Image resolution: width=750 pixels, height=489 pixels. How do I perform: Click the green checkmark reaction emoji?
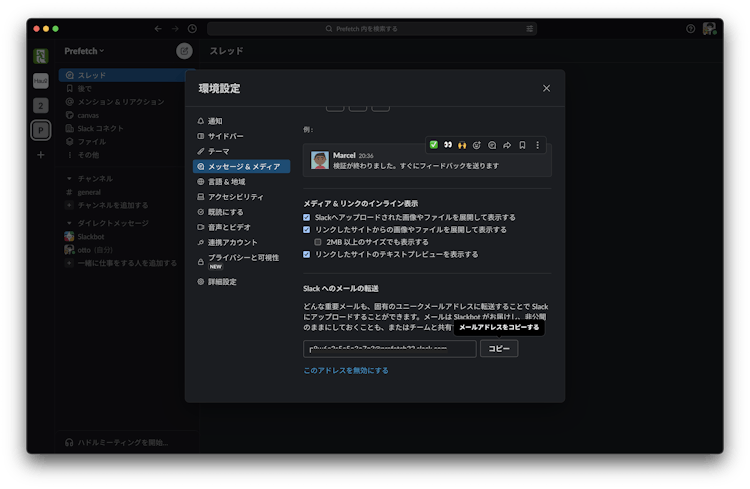coord(434,145)
